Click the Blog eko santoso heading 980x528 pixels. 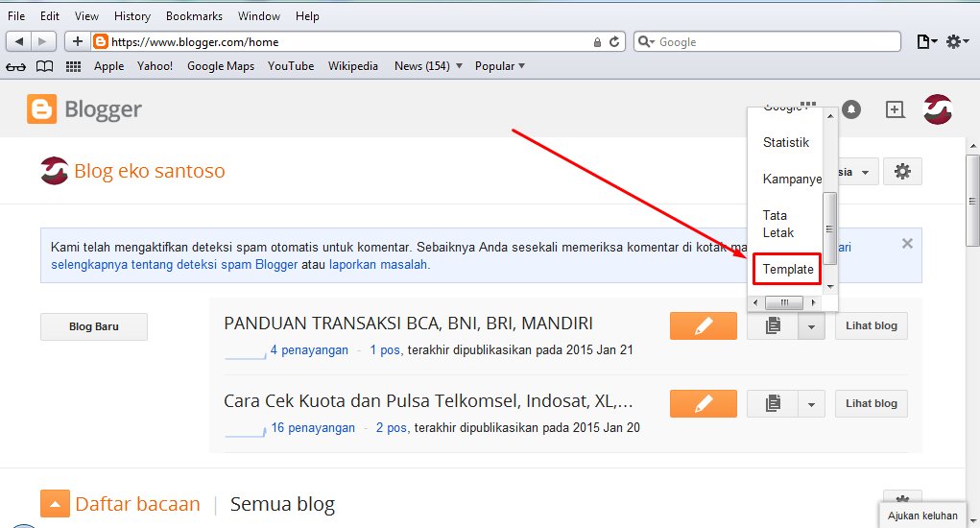pyautogui.click(x=150, y=171)
